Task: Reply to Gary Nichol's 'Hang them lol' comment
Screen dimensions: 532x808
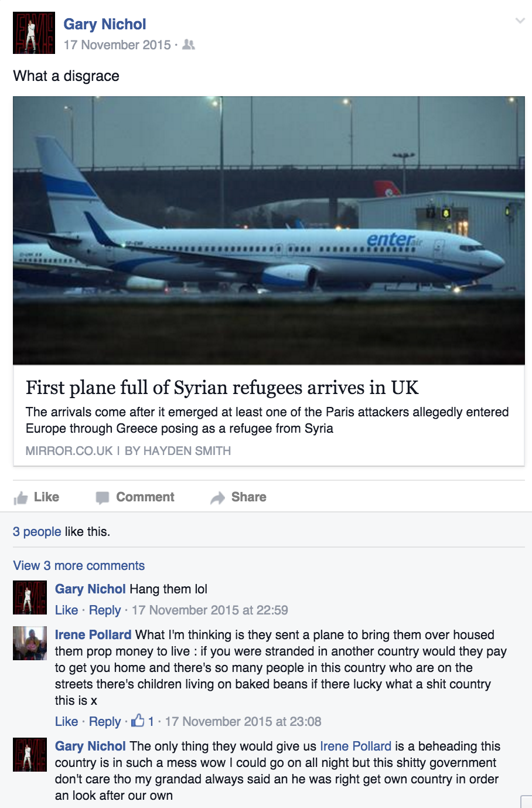Action: click(105, 610)
